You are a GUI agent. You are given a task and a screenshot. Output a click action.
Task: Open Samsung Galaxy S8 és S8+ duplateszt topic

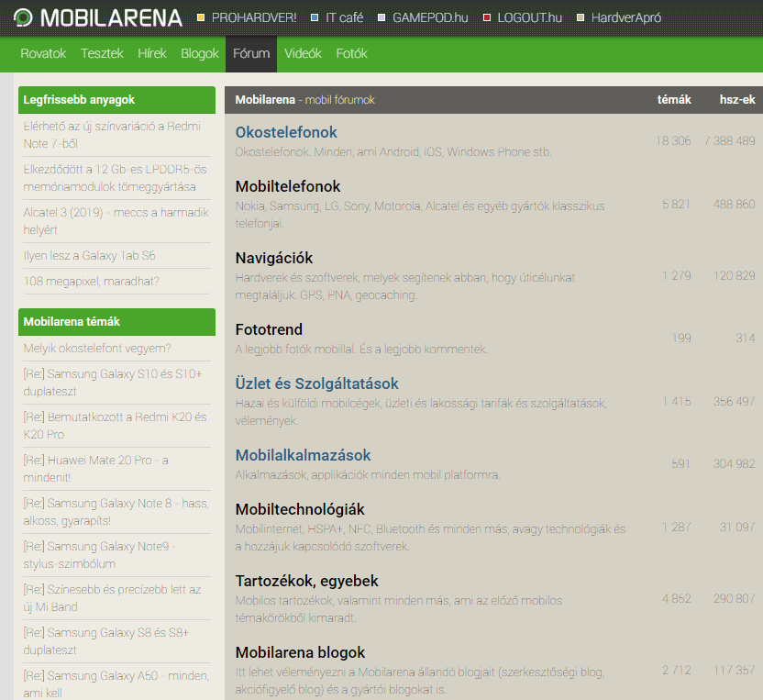pyautogui.click(x=106, y=641)
